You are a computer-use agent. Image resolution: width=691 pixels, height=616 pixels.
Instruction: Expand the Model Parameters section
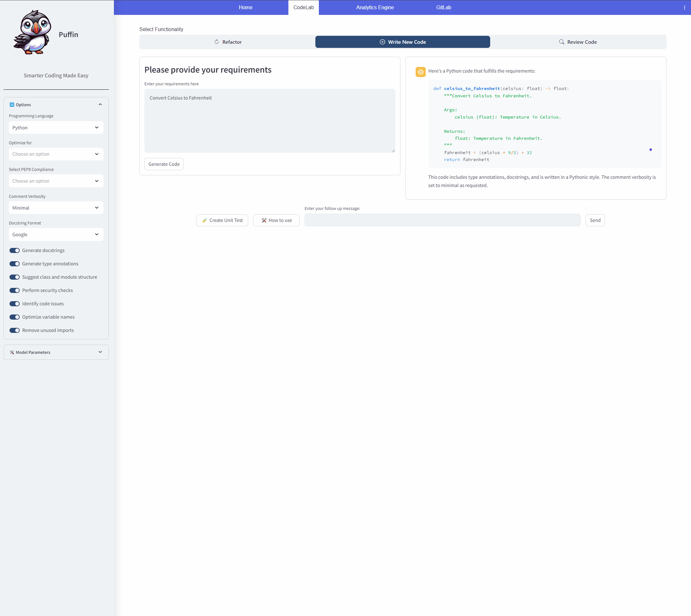(x=56, y=352)
